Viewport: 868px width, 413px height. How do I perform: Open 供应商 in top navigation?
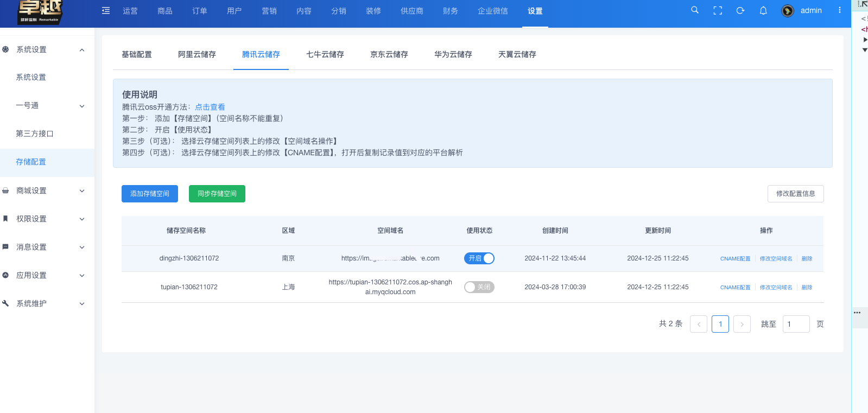click(x=412, y=11)
